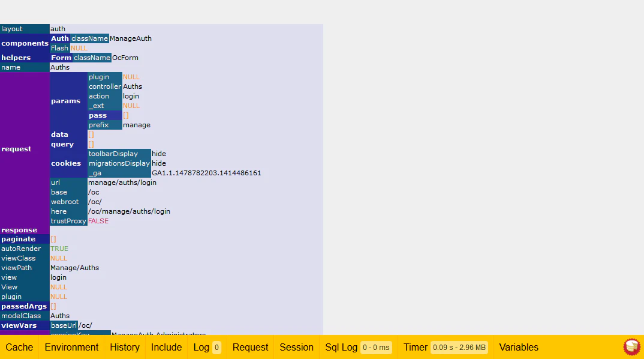Open the Cache panel tab
Viewport: 644px width, 359px height.
coord(19,348)
